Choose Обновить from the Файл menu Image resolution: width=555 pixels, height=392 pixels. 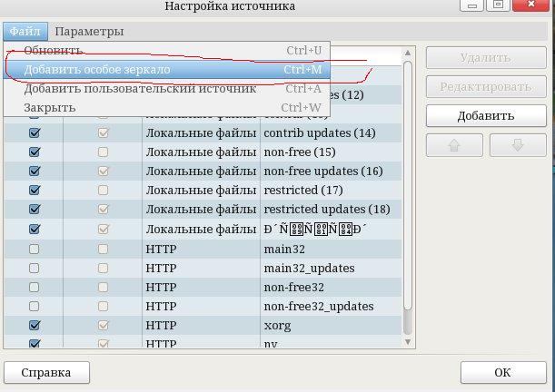167,51
